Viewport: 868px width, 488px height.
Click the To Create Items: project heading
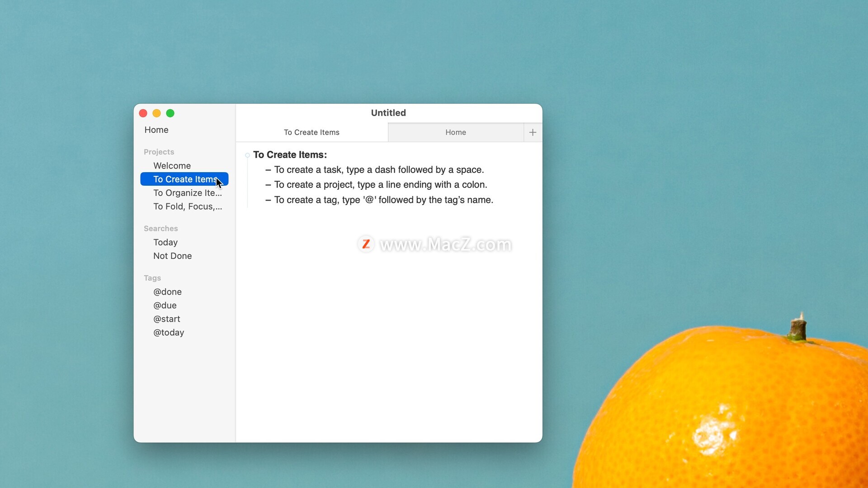point(290,155)
